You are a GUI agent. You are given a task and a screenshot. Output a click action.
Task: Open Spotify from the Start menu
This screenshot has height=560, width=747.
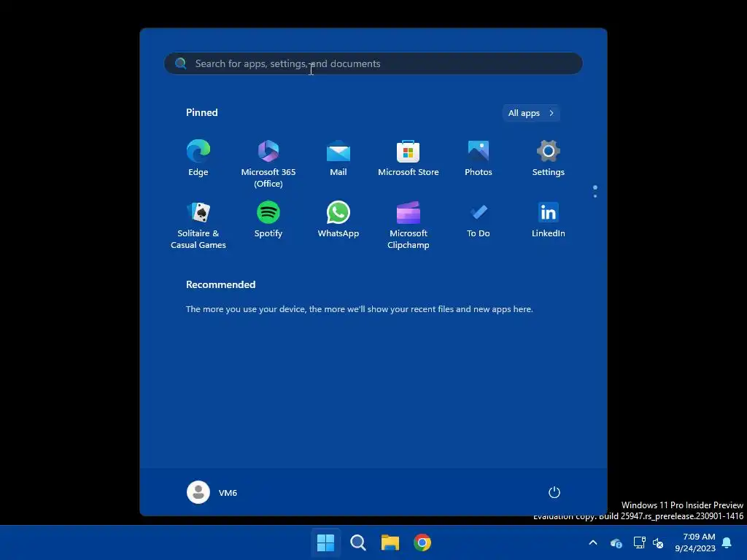pos(268,220)
